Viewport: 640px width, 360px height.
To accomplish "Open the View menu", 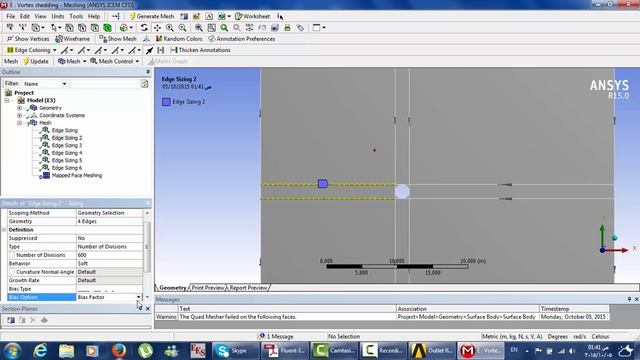I will [x=40, y=16].
